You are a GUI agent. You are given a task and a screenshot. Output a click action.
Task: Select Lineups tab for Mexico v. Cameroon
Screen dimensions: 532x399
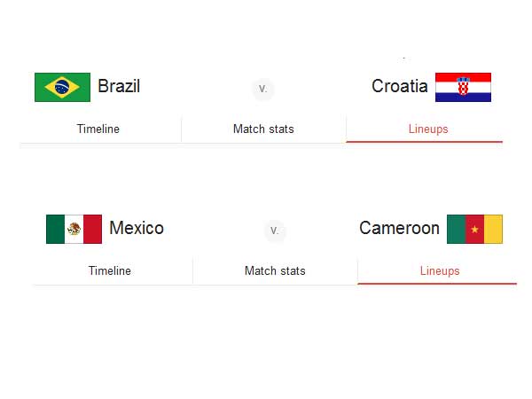(440, 271)
